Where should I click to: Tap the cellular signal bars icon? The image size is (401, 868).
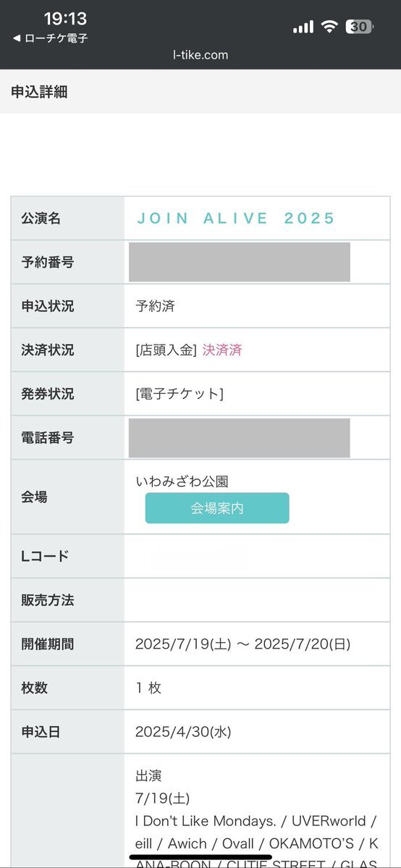tap(303, 27)
